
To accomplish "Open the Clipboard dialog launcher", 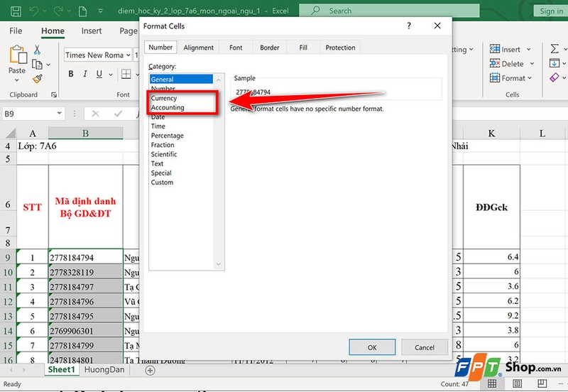I will [x=54, y=95].
